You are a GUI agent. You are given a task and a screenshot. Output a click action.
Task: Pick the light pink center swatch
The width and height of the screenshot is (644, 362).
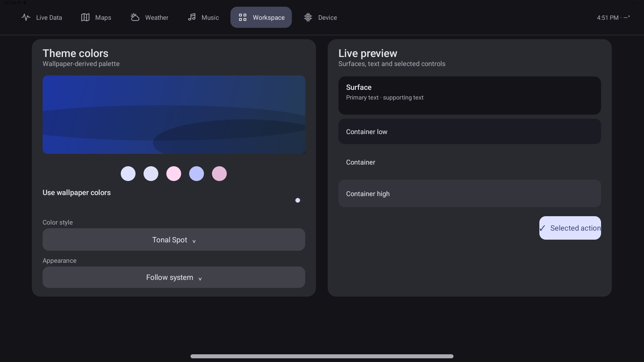[x=174, y=174]
